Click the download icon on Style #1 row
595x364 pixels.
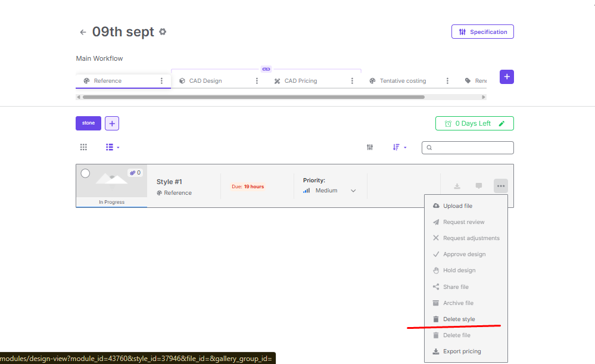click(457, 186)
